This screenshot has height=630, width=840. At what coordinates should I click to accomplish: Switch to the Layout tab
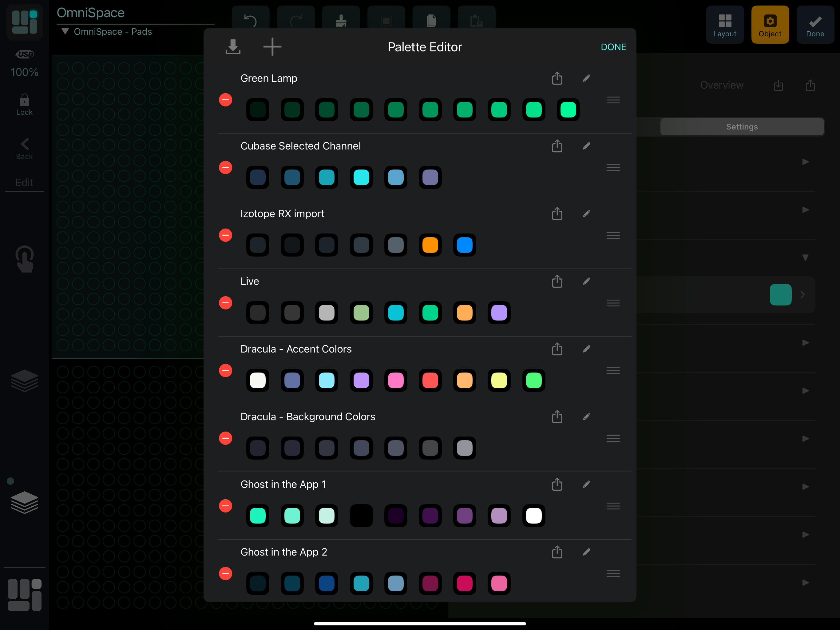(725, 25)
